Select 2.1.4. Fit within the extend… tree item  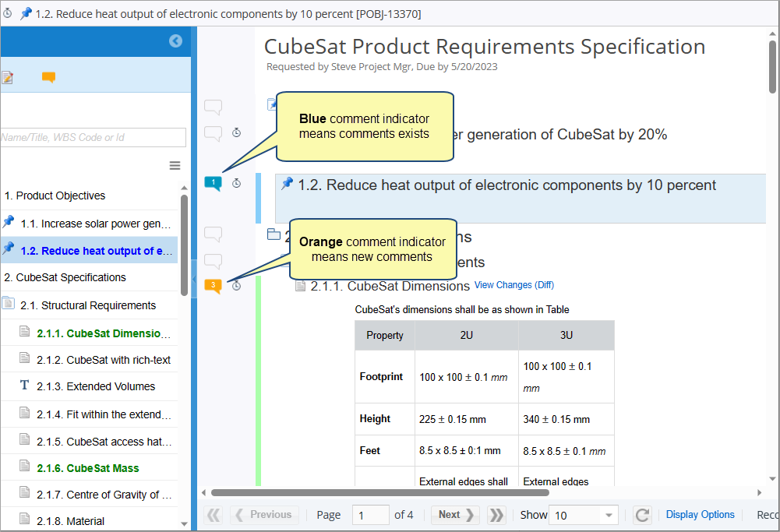point(104,414)
